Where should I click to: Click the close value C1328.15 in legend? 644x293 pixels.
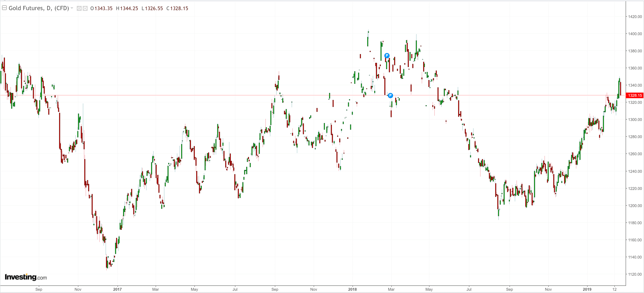pos(177,9)
